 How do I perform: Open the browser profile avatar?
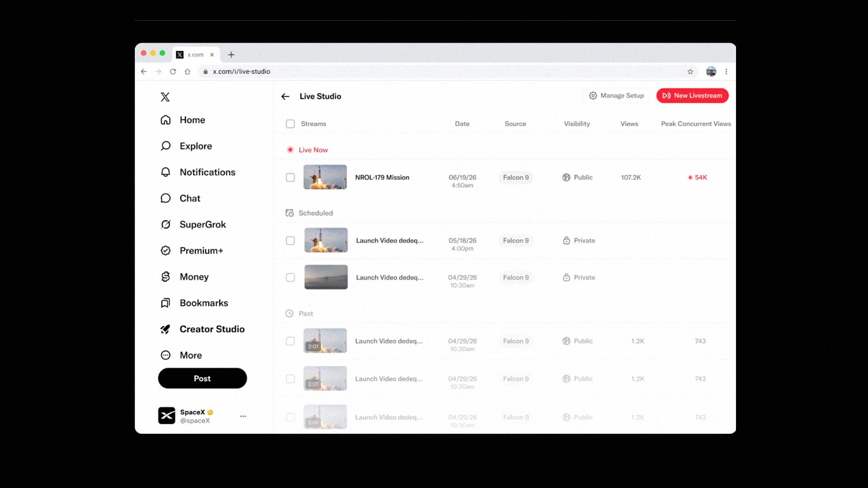711,71
